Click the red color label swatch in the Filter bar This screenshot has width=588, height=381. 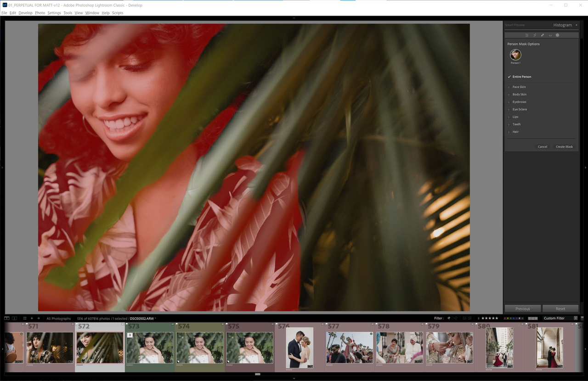(505, 318)
